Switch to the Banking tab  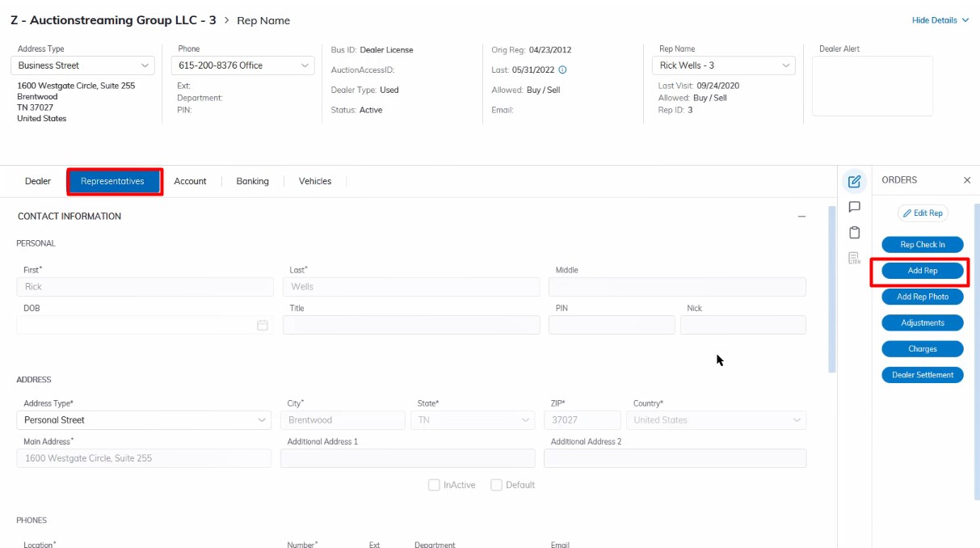252,181
